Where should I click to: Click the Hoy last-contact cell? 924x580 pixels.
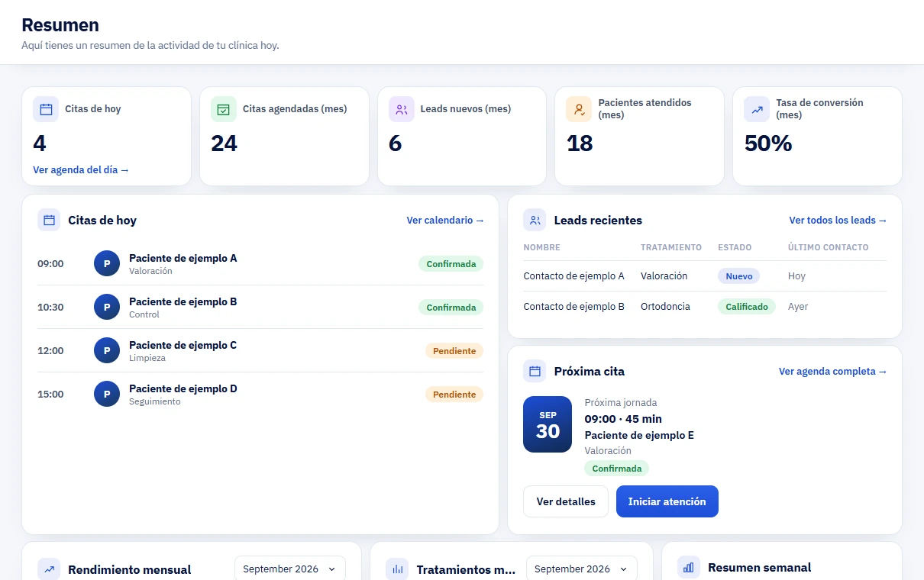[796, 276]
